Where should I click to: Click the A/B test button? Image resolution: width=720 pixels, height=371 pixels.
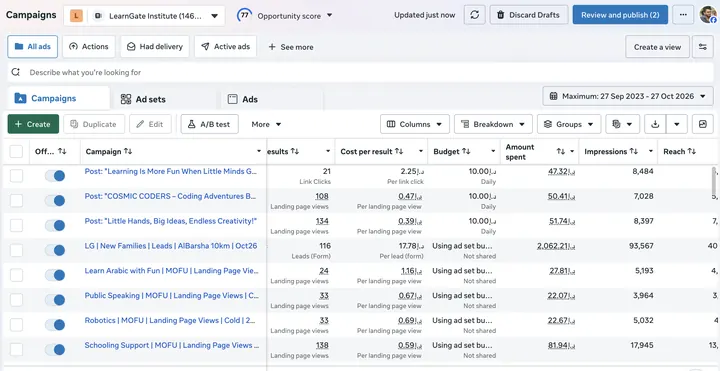click(209, 124)
